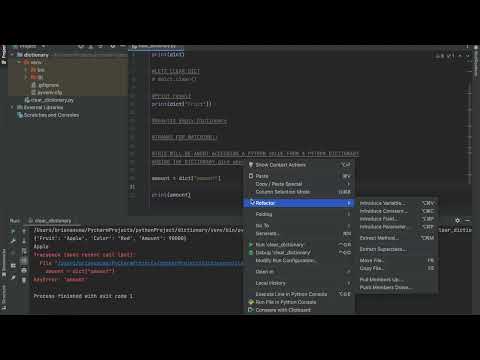The width and height of the screenshot is (480, 360).
Task: Choose Run 'clear_dictionary'
Action: (299, 245)
